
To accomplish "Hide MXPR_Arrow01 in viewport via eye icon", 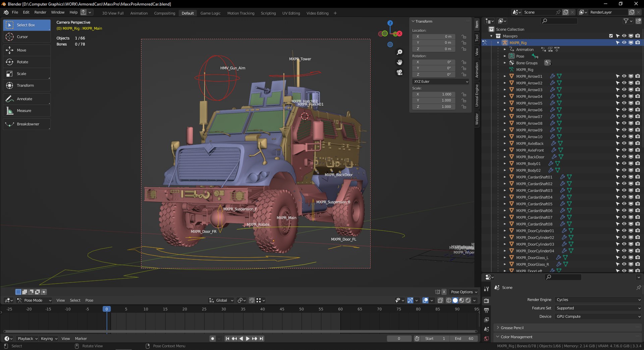I will [x=624, y=76].
